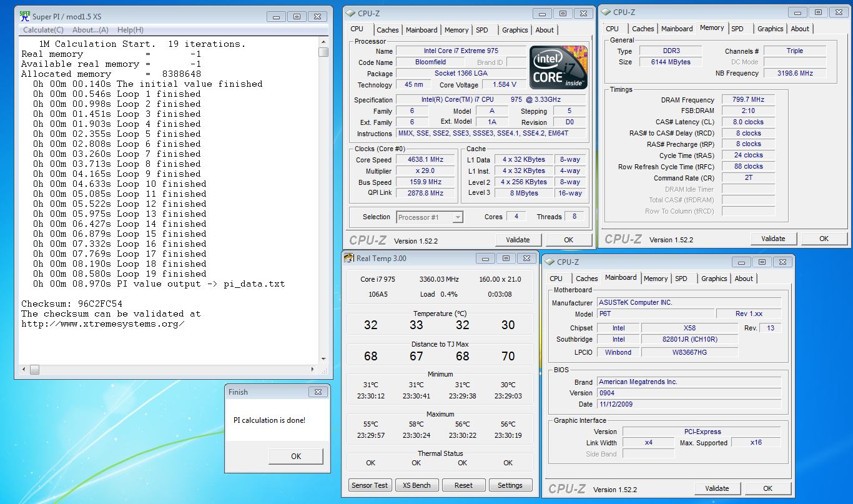The height and width of the screenshot is (504, 853).
Task: Open About tab in Mainboard window
Action: point(744,279)
